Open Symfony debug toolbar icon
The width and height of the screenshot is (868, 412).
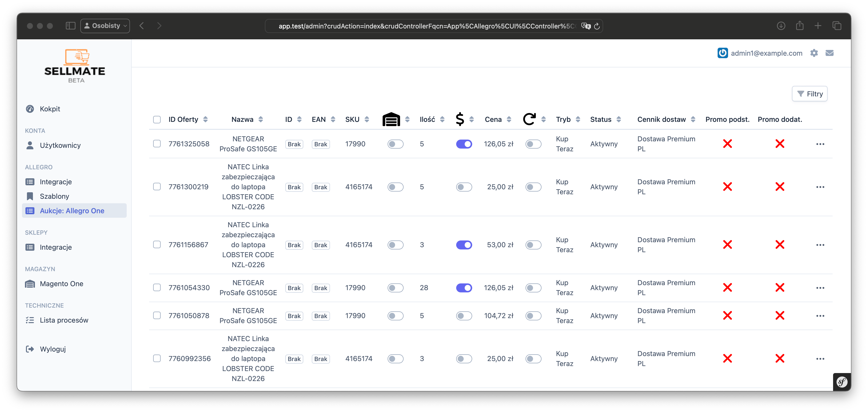click(x=842, y=382)
